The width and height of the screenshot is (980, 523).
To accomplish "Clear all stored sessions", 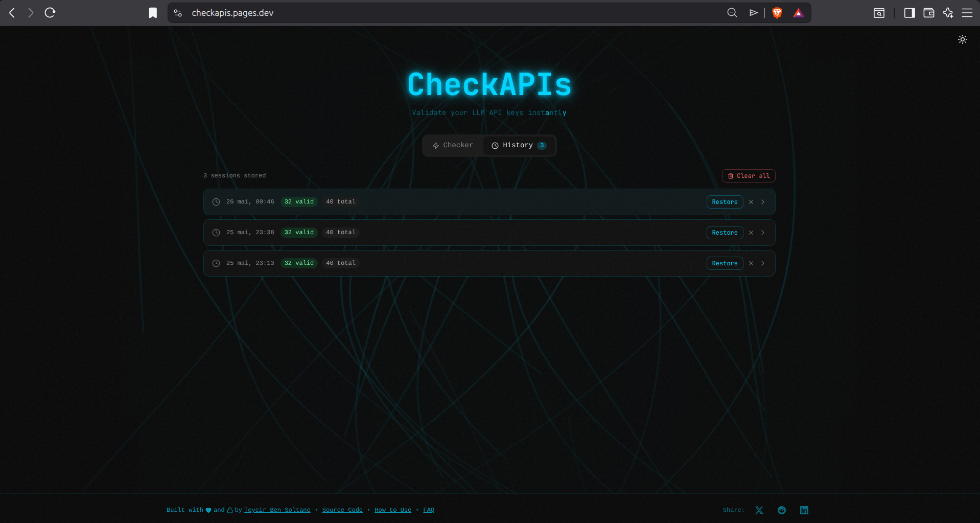I will 749,176.
